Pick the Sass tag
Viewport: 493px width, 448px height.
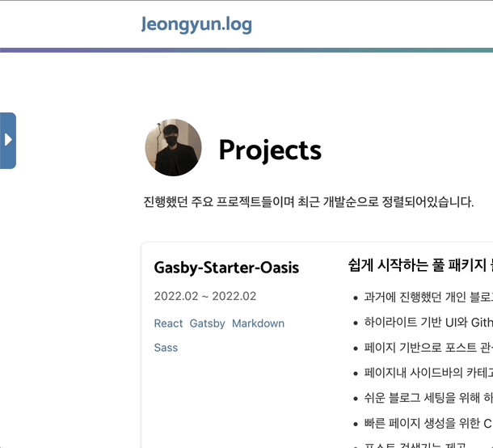point(166,348)
